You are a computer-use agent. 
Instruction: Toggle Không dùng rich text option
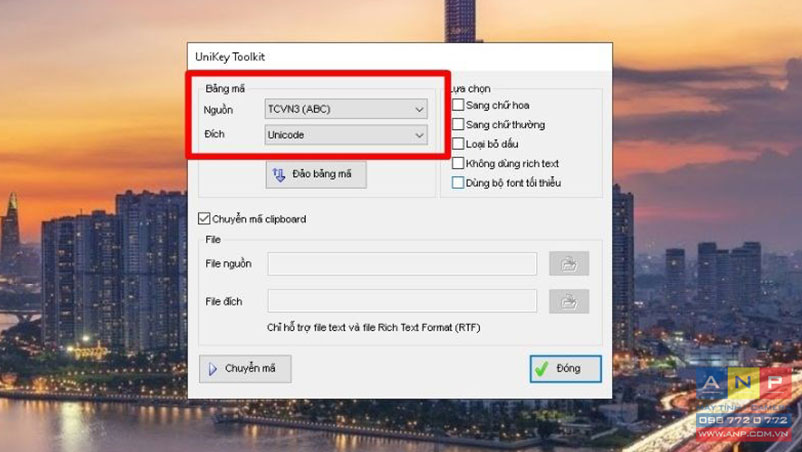[458, 163]
